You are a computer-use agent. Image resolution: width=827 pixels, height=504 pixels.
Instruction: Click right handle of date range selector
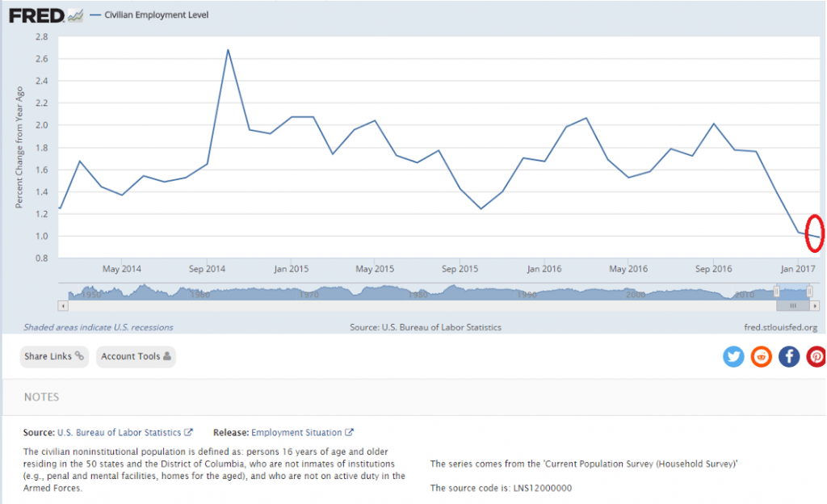809,291
